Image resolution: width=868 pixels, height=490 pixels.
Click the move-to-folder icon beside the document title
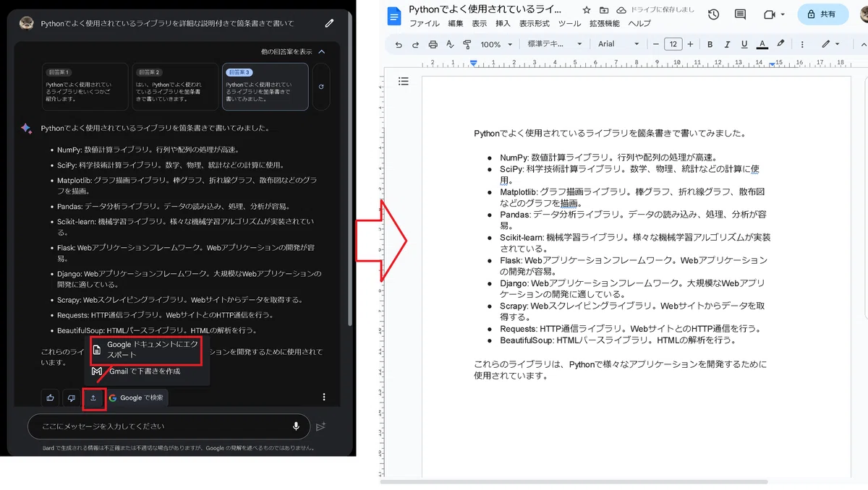[603, 10]
